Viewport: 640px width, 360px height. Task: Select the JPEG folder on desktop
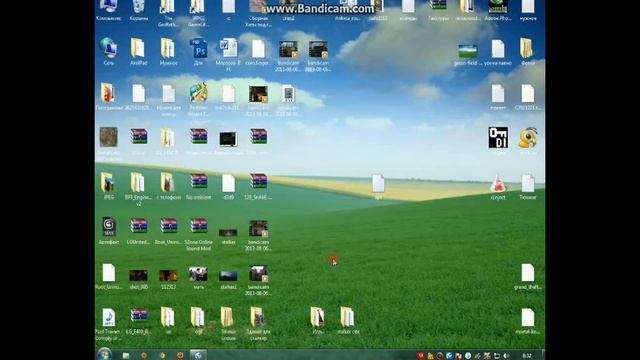(108, 183)
